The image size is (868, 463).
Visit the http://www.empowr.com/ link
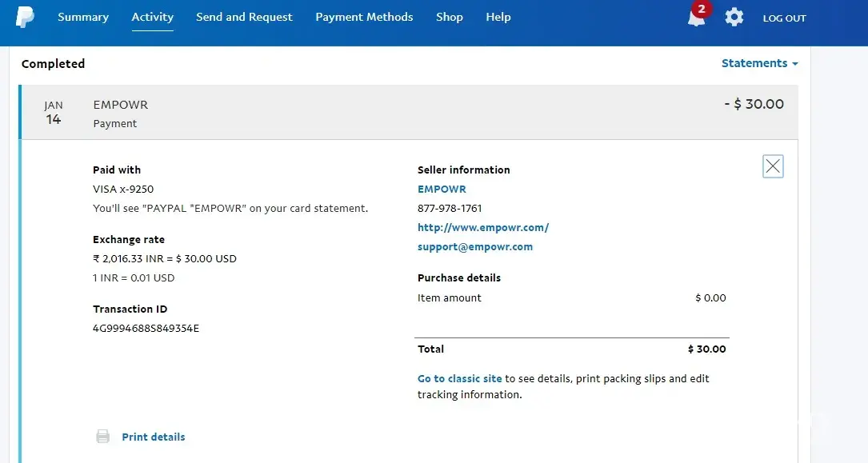[483, 228]
